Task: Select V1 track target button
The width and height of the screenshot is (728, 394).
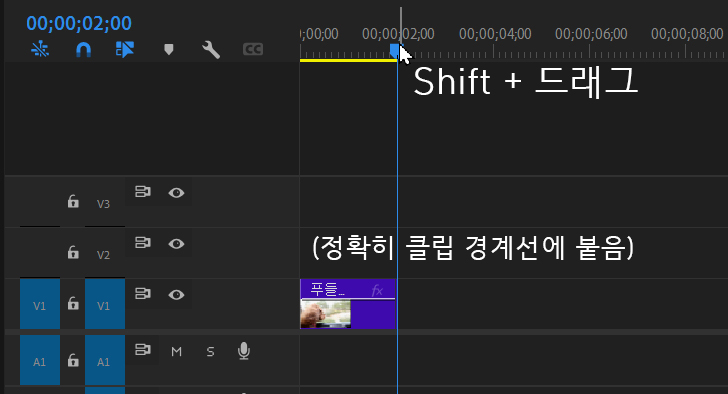Action: [105, 304]
